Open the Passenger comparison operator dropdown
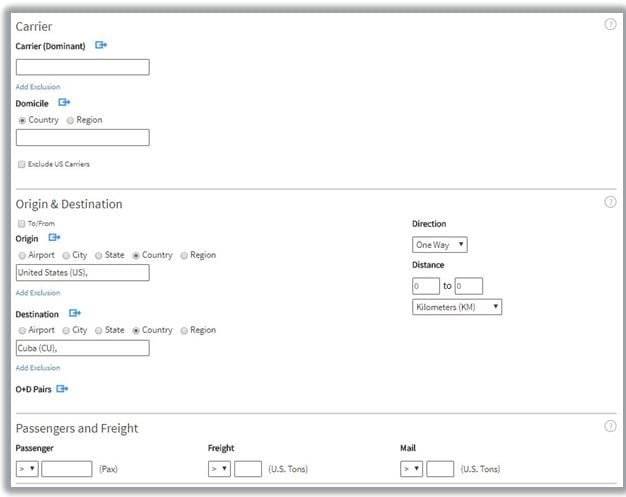Viewport: 626px width, 497px height. pyautogui.click(x=27, y=468)
